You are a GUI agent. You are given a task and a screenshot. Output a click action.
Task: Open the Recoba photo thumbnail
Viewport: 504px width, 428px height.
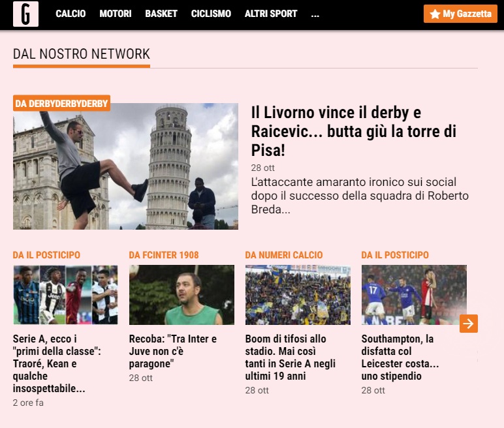coord(181,295)
